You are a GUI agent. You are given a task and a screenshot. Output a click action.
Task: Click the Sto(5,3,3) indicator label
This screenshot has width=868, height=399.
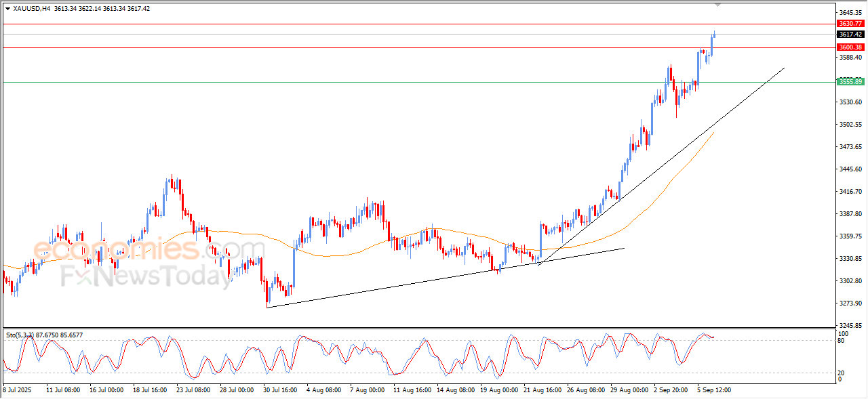20,335
